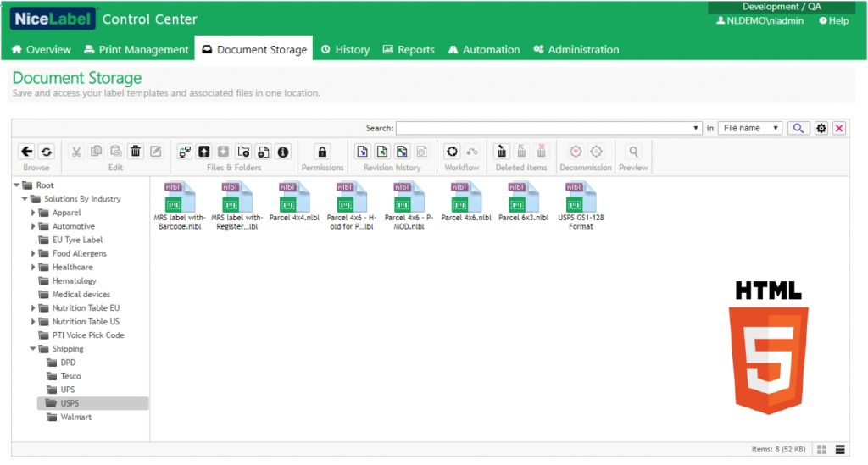Screen dimensions: 868x465
Task: Refresh the folder view
Action: click(47, 152)
